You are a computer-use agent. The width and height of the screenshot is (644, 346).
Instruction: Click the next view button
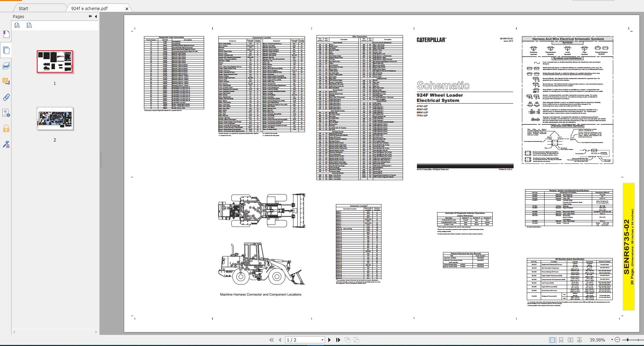[x=356, y=340]
